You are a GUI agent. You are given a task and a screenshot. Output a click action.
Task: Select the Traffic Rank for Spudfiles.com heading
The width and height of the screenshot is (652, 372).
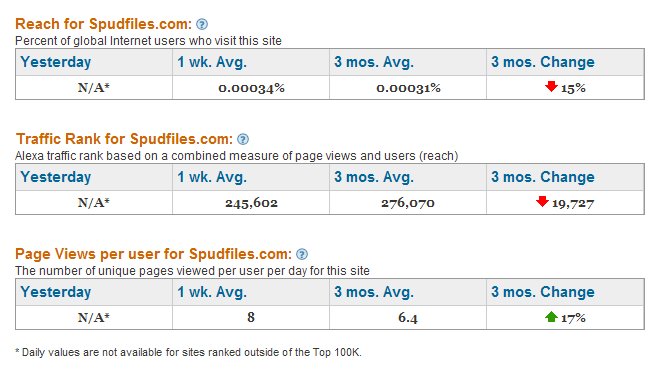click(124, 139)
